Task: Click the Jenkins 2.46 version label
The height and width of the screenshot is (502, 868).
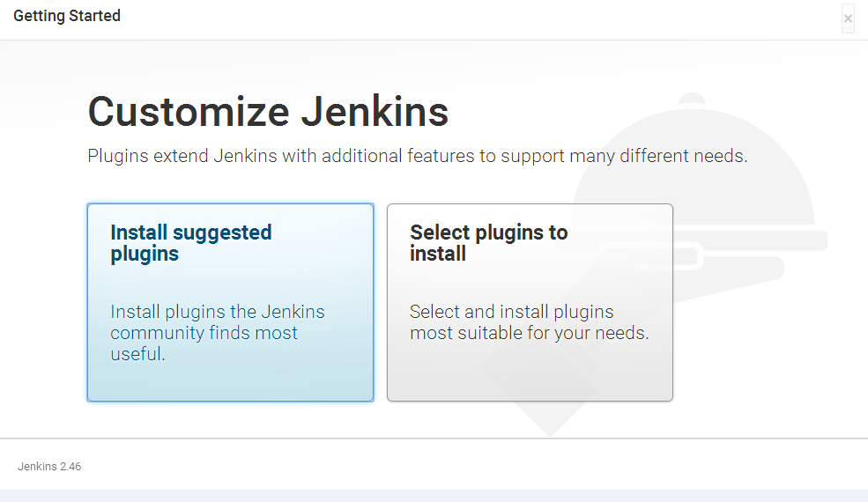Action: coord(49,466)
